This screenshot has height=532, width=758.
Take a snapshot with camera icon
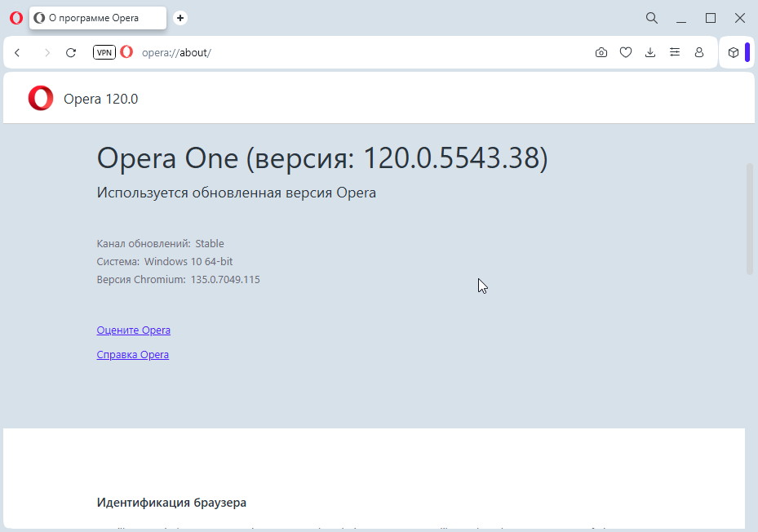pos(601,52)
